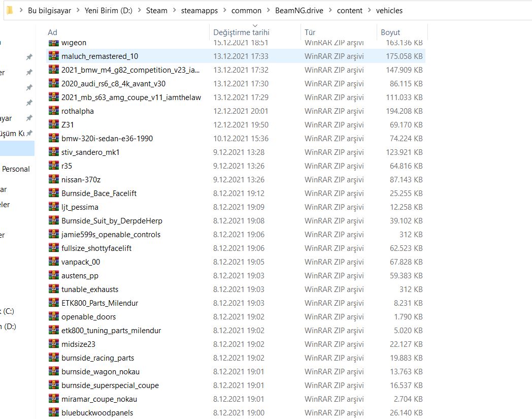532x419 pixels.
Task: Expand the chevron after Yeni Birim (D:)
Action: click(x=139, y=11)
